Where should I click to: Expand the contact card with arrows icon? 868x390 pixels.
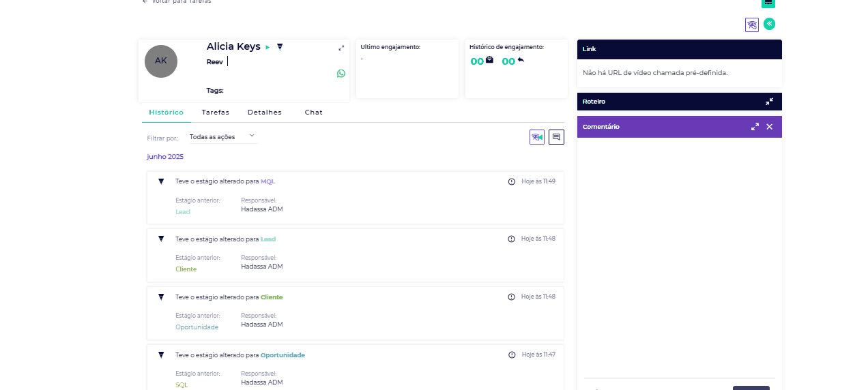click(x=342, y=48)
